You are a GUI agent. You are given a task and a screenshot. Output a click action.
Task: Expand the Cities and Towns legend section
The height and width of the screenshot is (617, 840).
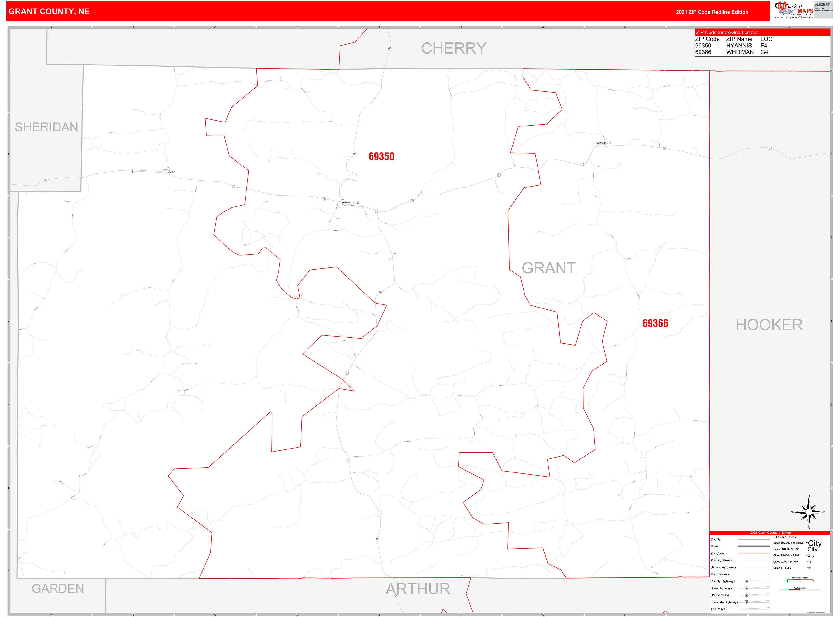(x=784, y=537)
